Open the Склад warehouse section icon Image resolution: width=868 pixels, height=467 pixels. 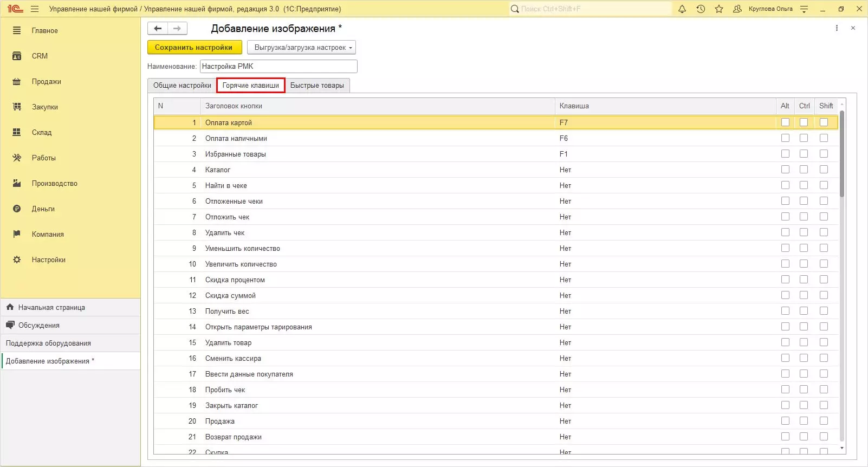17,133
